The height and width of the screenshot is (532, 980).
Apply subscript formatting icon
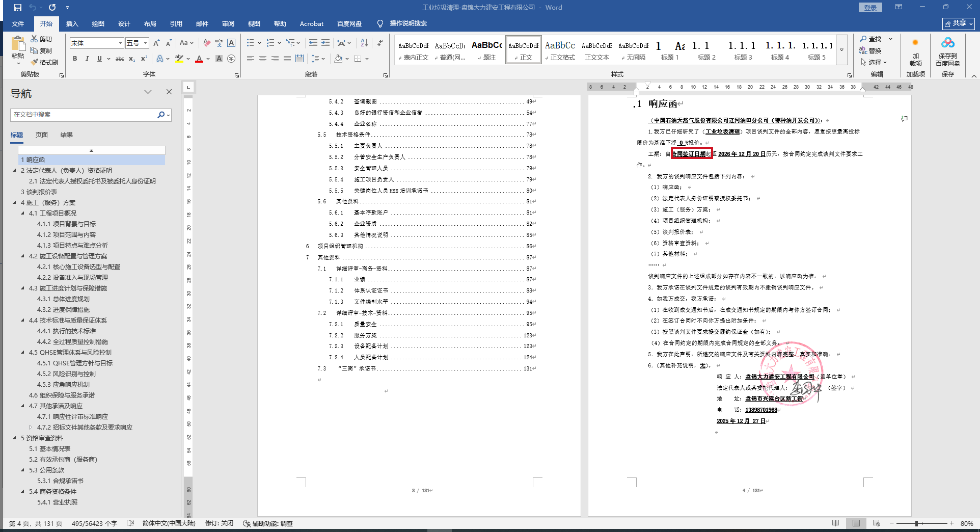point(132,59)
